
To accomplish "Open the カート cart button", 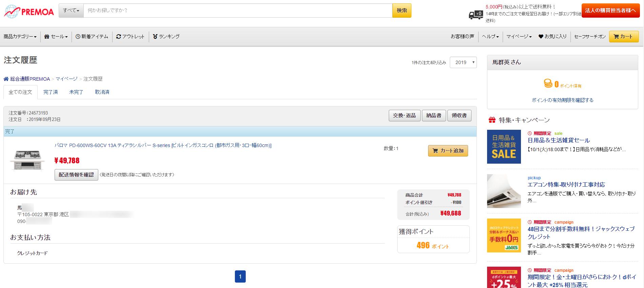I will (x=624, y=37).
